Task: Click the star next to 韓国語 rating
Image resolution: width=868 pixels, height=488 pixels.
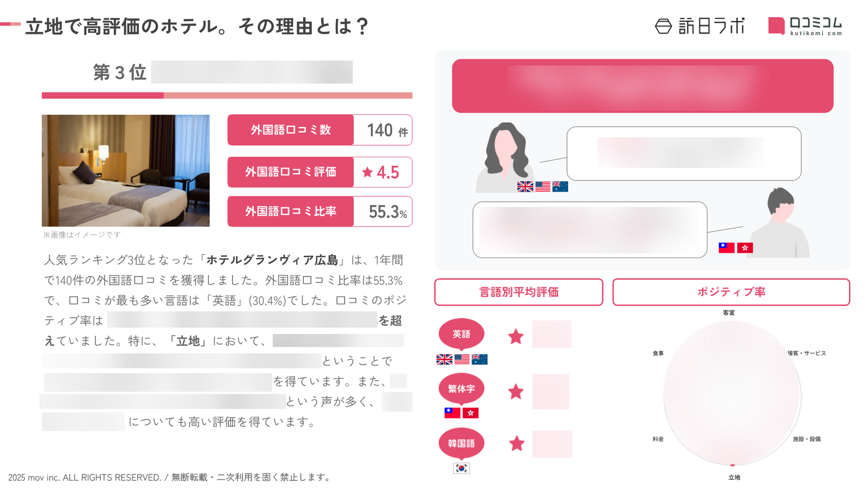Action: tap(516, 444)
